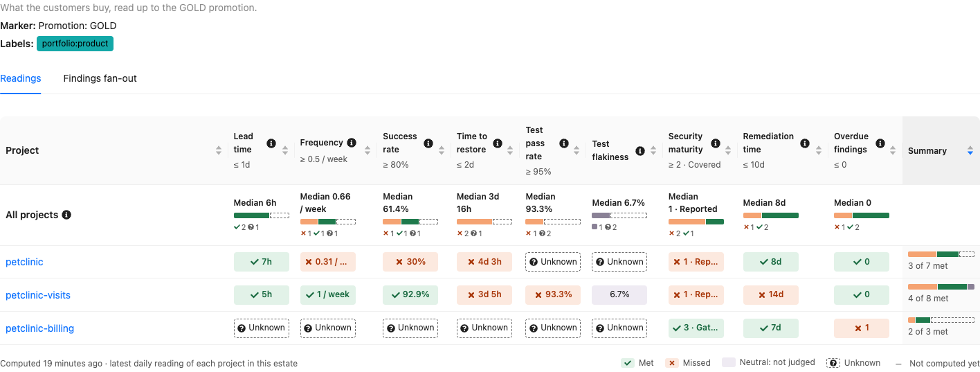Click the petclinic-visits summary progress bar
The height and width of the screenshot is (372, 980).
coord(941,287)
